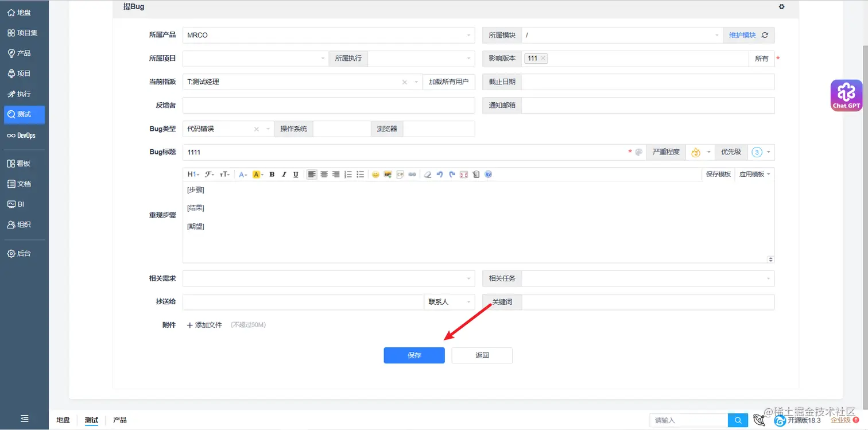Remove the 111 tag from affected version

pyautogui.click(x=543, y=58)
